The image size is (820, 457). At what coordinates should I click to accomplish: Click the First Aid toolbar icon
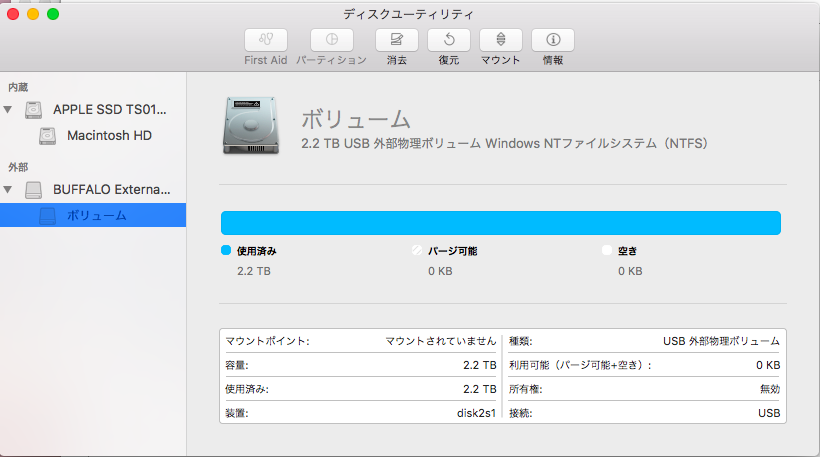[266, 40]
